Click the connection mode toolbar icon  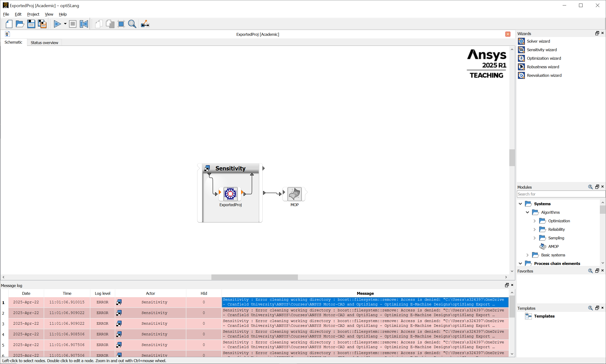click(145, 24)
